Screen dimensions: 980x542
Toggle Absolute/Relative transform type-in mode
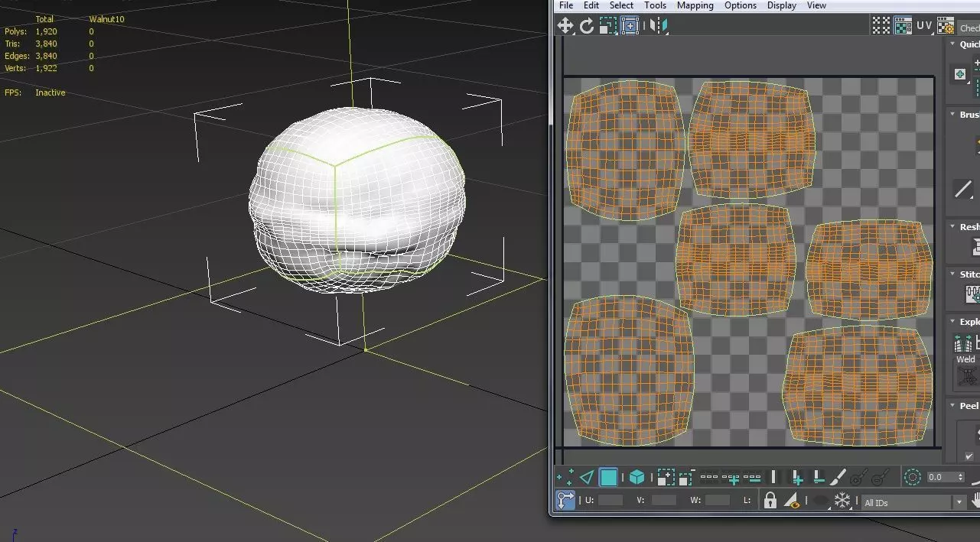(x=565, y=501)
